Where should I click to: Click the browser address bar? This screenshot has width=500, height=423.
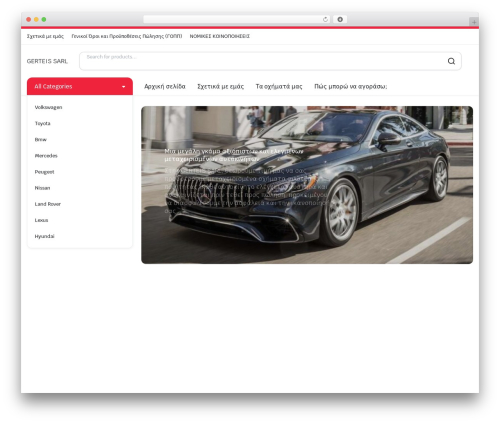tap(237, 20)
